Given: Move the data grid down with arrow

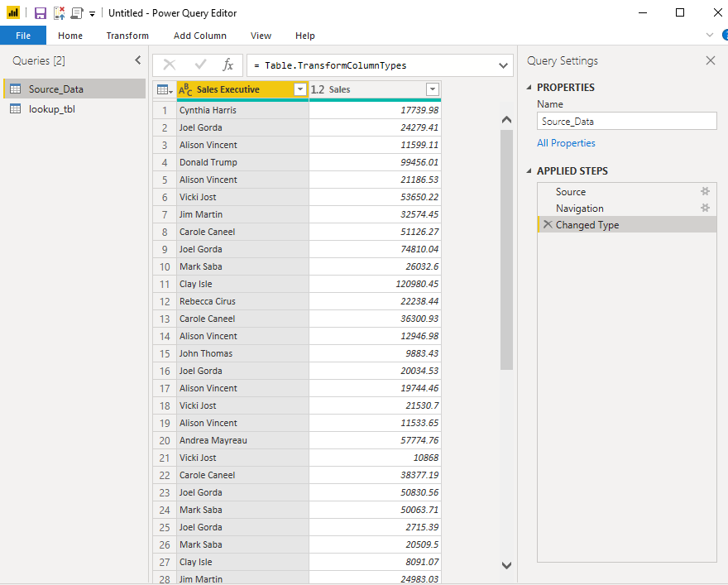Looking at the screenshot, I should pos(506,565).
